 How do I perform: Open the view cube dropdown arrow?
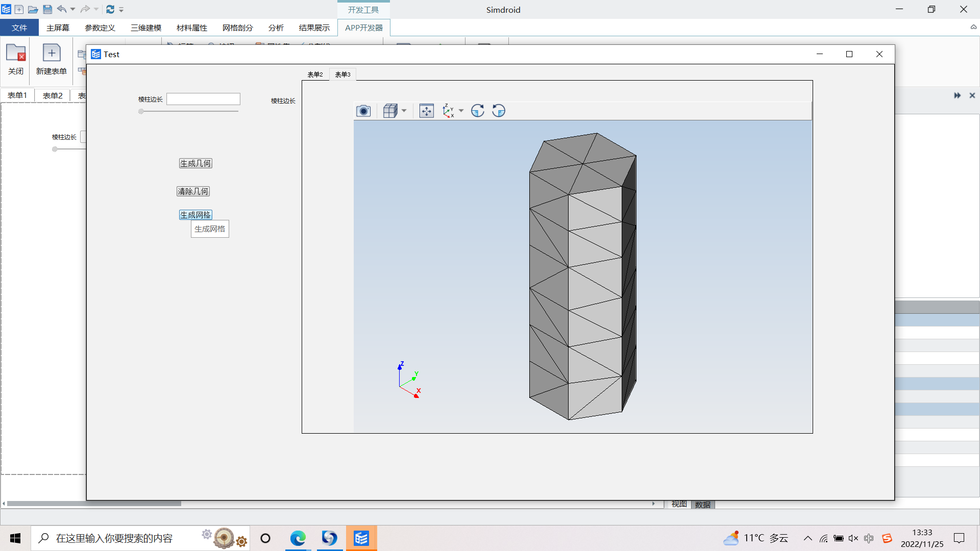pyautogui.click(x=404, y=111)
